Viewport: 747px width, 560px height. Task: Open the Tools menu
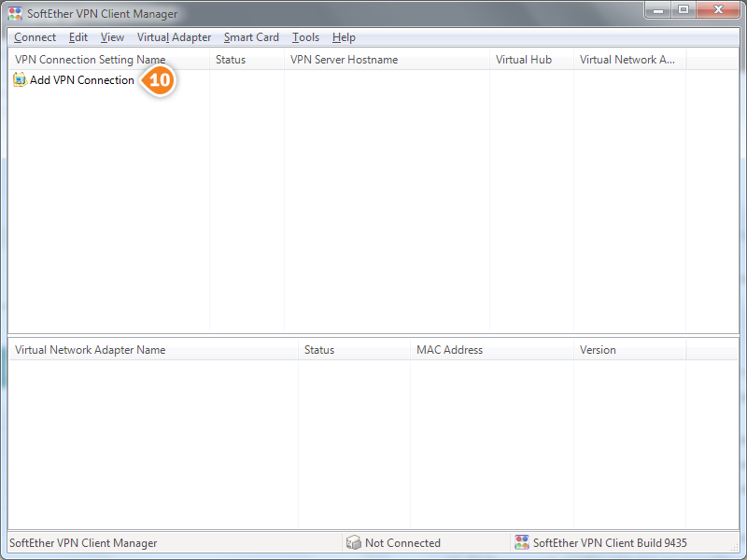coord(305,37)
